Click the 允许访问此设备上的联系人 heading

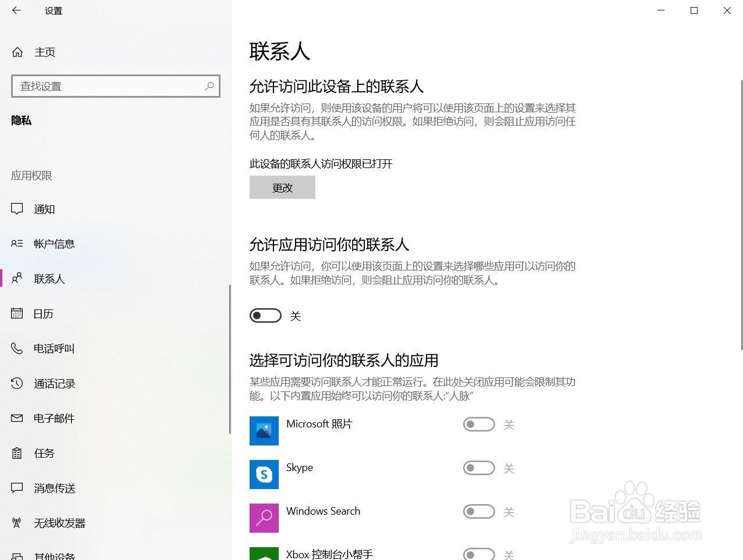pos(336,87)
